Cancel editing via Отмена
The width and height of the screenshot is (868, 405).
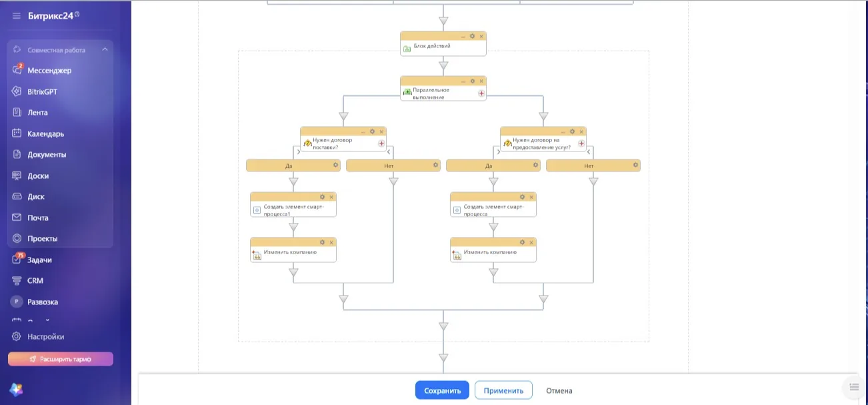click(559, 390)
